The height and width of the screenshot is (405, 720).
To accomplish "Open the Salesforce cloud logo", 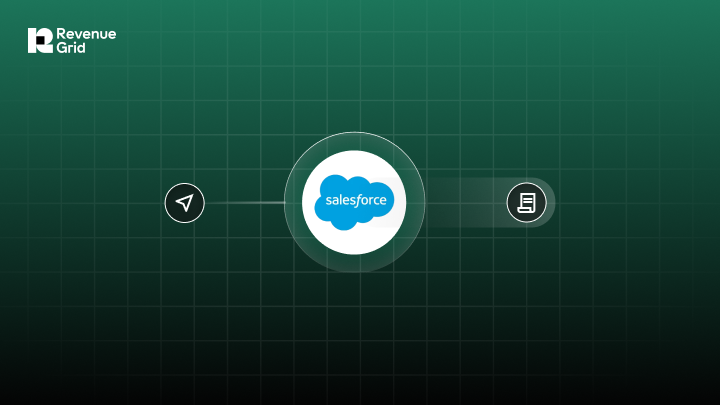I will click(x=354, y=202).
